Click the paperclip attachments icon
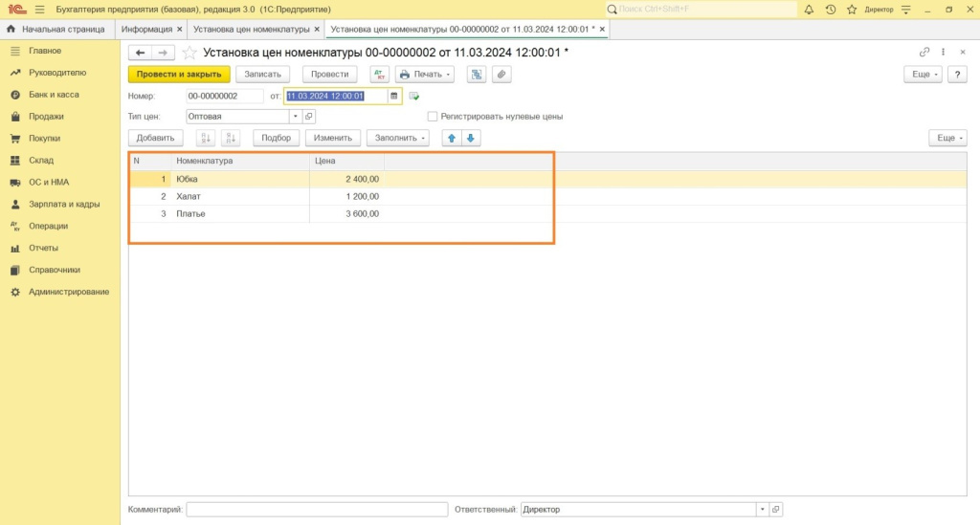980x525 pixels. click(x=499, y=75)
